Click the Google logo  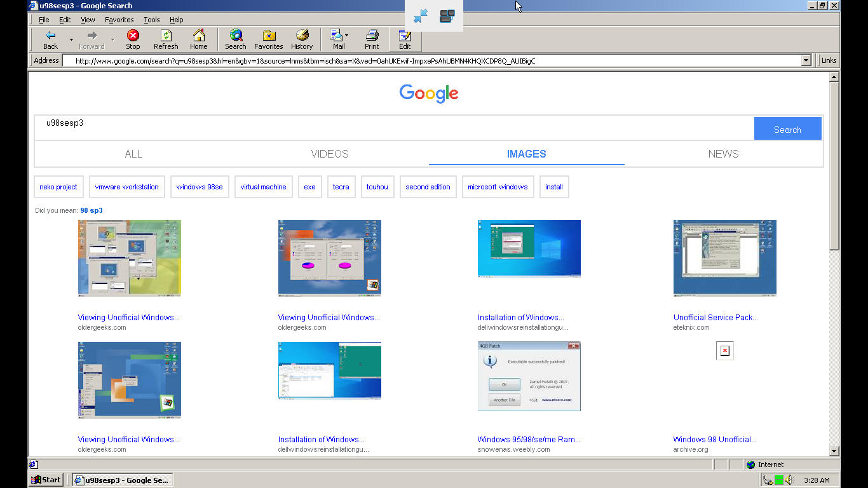429,93
